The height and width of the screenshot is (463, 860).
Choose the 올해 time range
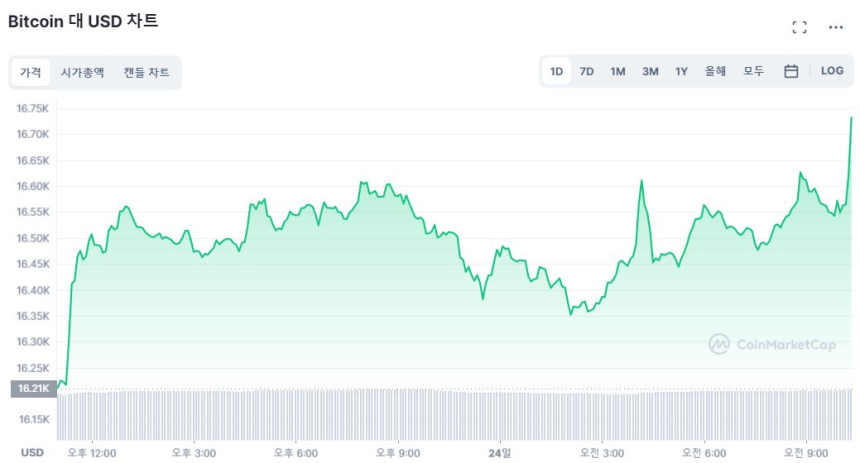click(x=715, y=71)
